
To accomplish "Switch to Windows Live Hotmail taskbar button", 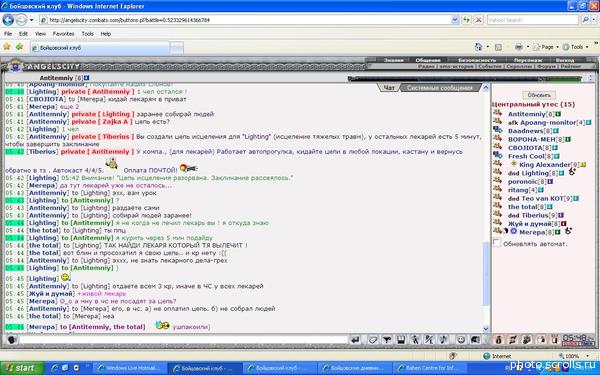I will click(x=130, y=368).
